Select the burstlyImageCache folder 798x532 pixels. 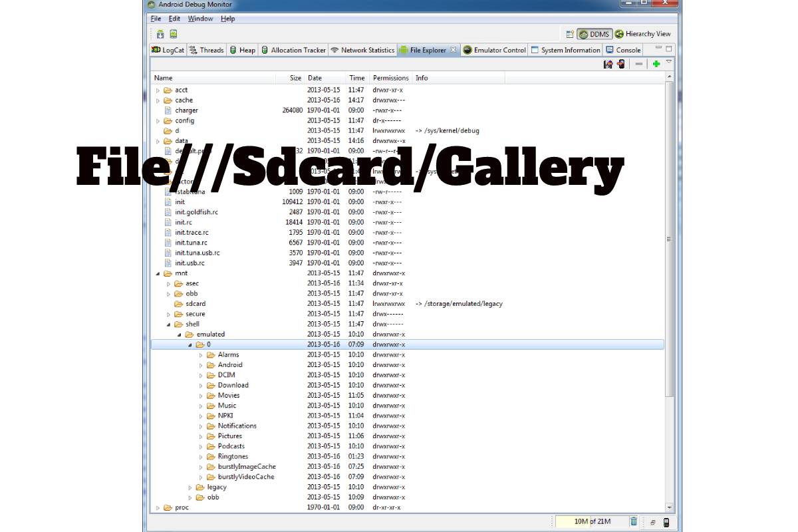pos(246,467)
